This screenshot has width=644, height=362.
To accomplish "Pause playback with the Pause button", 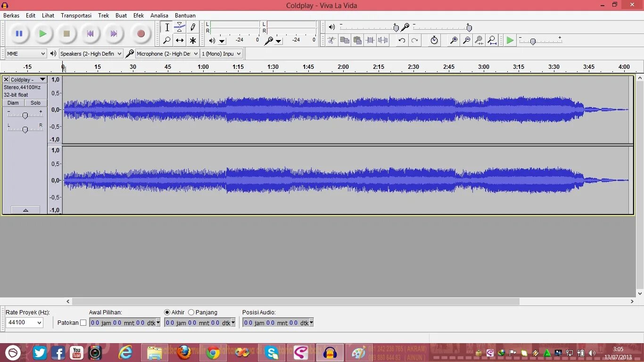I will pos(19,33).
